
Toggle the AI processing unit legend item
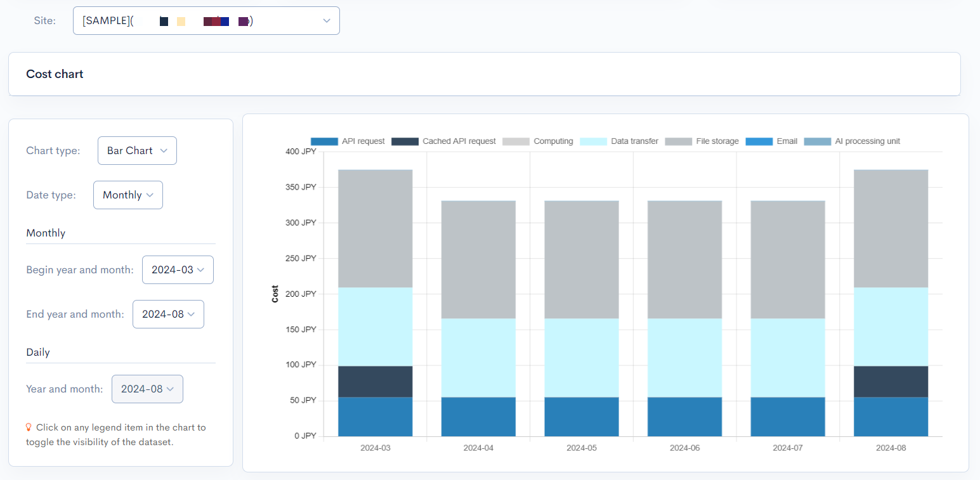tap(852, 141)
